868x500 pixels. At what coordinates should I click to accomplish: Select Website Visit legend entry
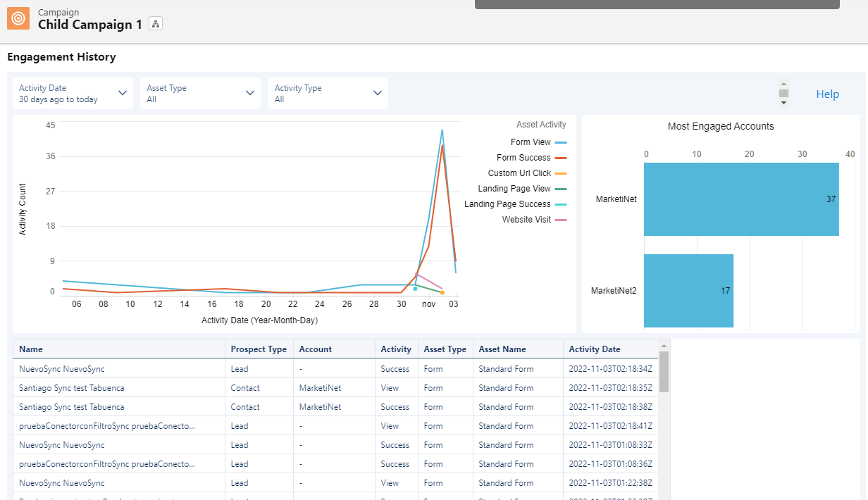coord(534,220)
